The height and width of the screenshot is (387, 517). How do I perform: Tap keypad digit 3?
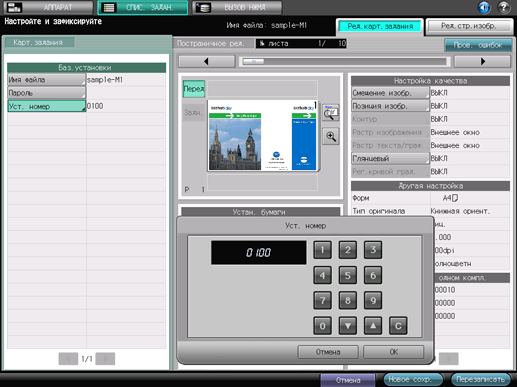click(x=373, y=250)
